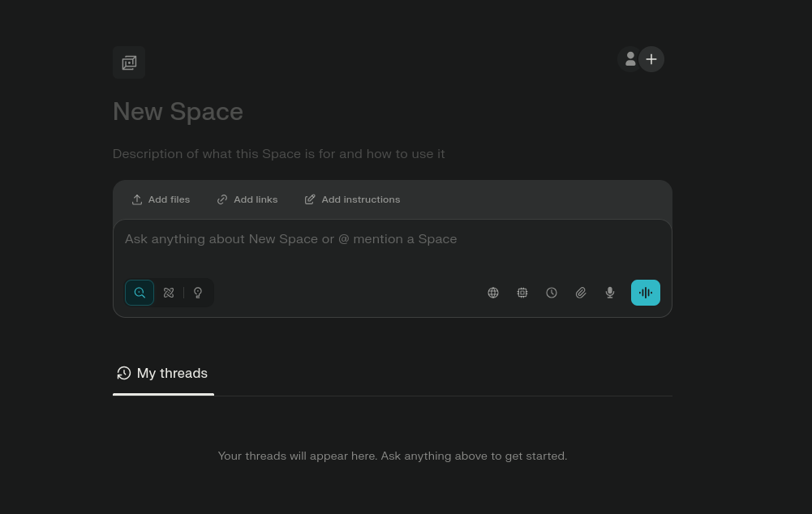Click the Space icon in the page header
The image size is (812, 514).
pos(129,62)
